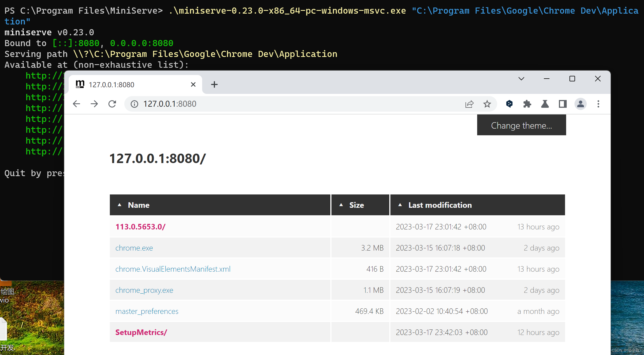Click the Size column sort header
Viewport: 644px width, 355px height.
coord(356,205)
